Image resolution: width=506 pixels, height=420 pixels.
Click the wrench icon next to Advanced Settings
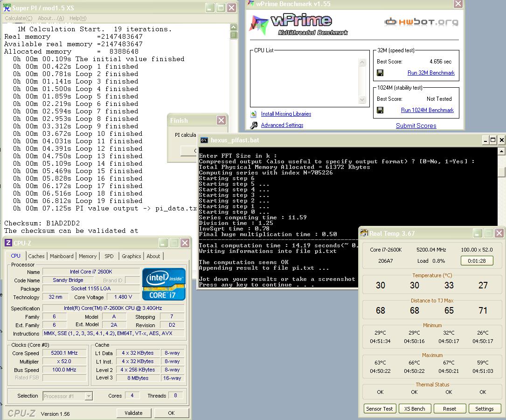coord(254,125)
